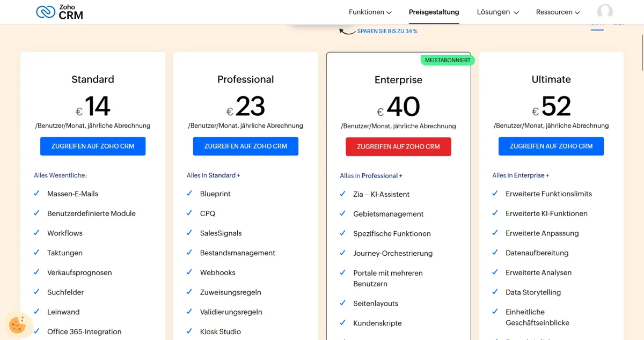The width and height of the screenshot is (644, 340).
Task: Click Portale mit mehreren Benutzern feature
Action: (x=388, y=278)
